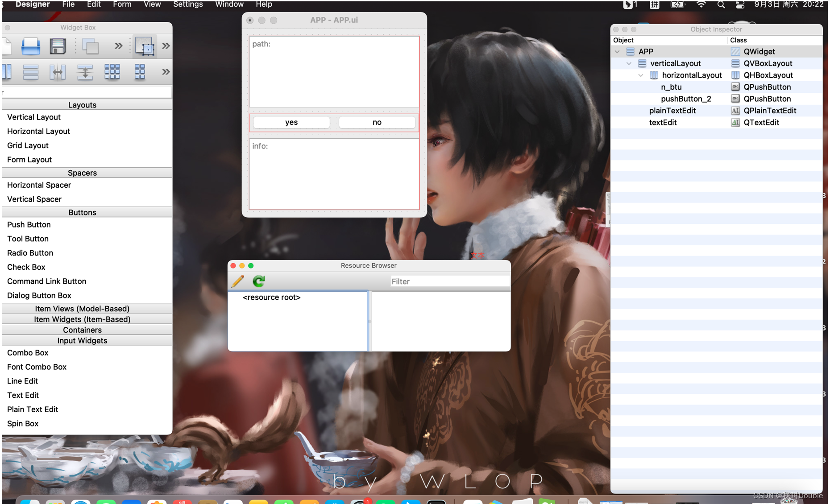Click the New form page icon
The height and width of the screenshot is (504, 830).
click(x=6, y=46)
